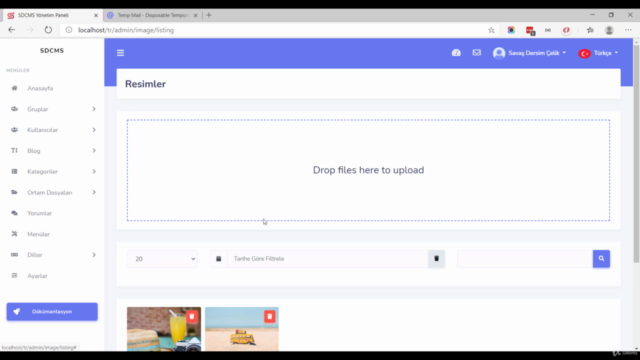Delete the beach van image with trash icon
640x360 pixels.
coord(269,316)
